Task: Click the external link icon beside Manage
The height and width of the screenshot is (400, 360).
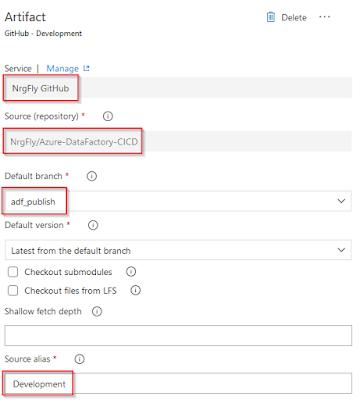Action: point(86,68)
